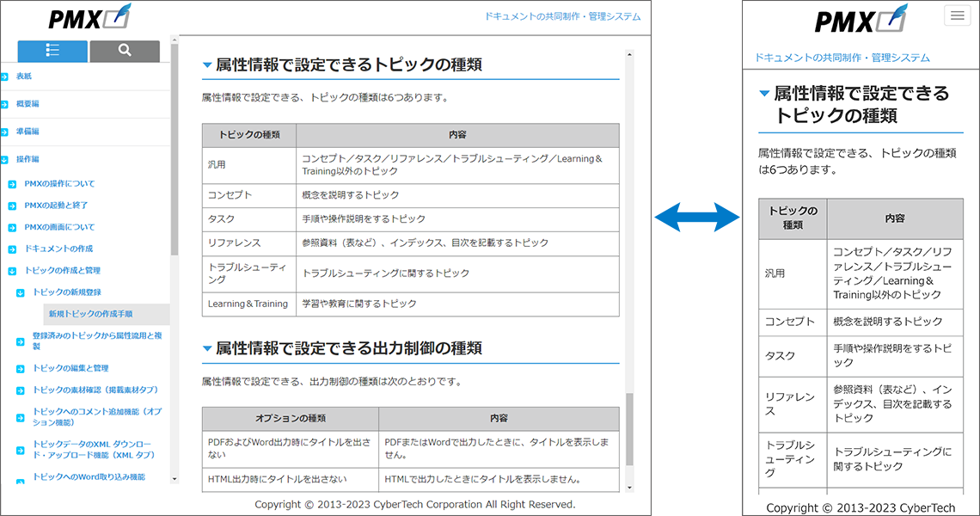Click the 学習や教育に関するトピック cell

click(x=457, y=304)
